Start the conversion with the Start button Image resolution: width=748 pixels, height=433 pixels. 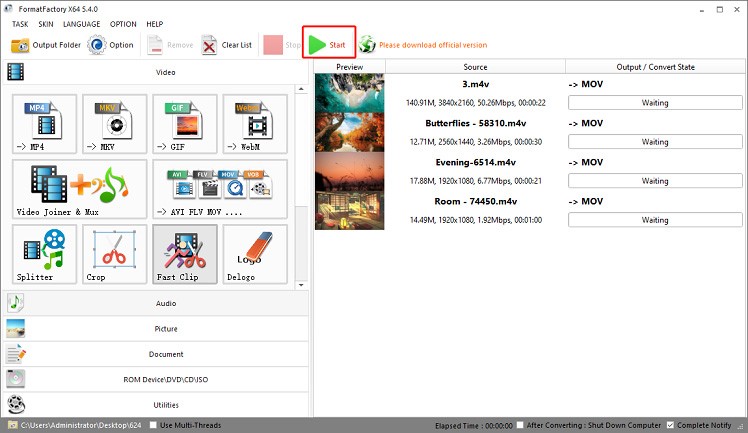pos(328,45)
